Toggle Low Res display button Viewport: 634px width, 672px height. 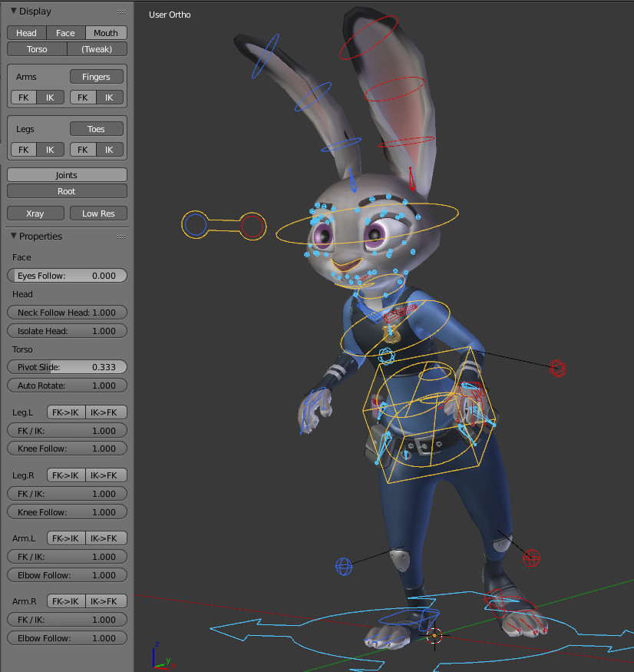pyautogui.click(x=98, y=214)
